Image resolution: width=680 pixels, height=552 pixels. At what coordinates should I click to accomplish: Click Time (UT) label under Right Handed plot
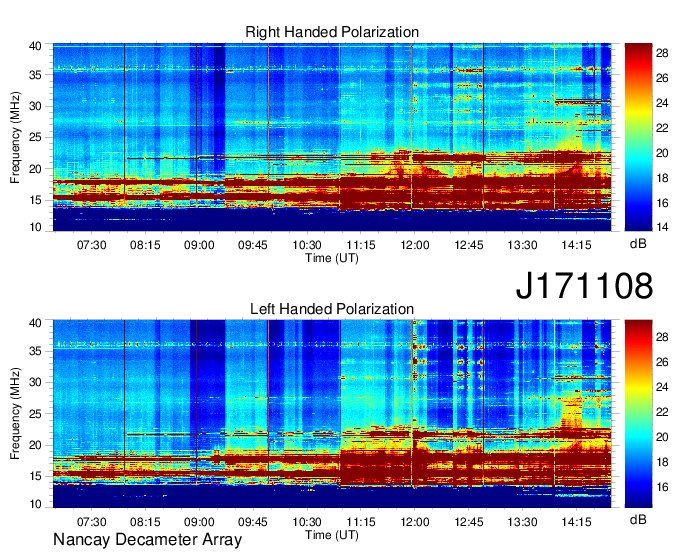[x=332, y=258]
